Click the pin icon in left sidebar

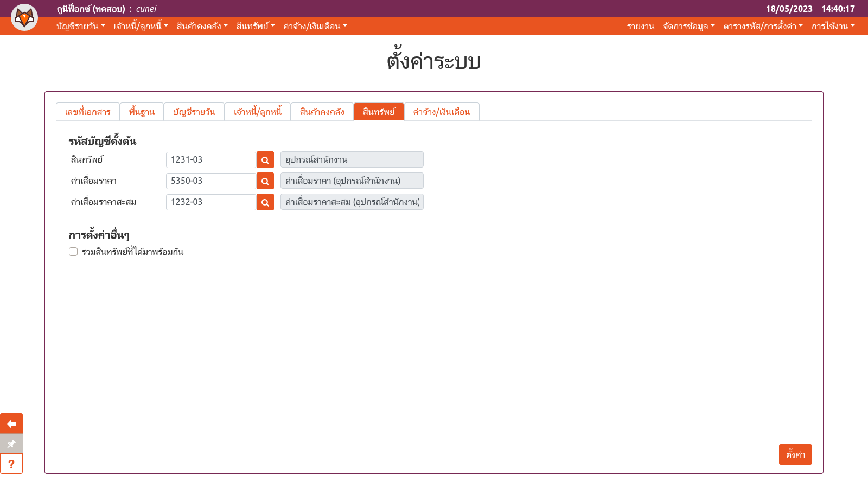11,444
